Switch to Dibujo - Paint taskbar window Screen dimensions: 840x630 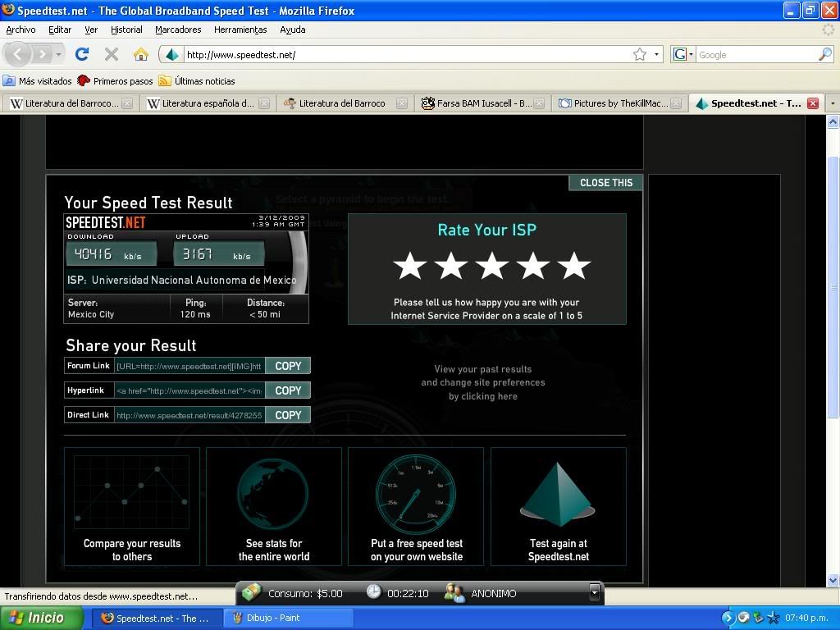290,619
